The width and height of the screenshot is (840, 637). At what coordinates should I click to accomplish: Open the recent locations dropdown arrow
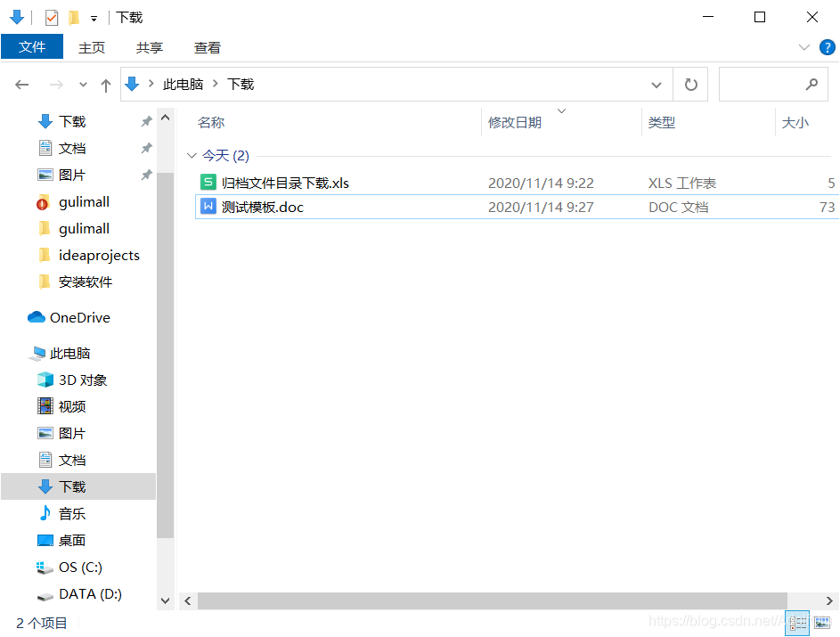click(x=83, y=85)
